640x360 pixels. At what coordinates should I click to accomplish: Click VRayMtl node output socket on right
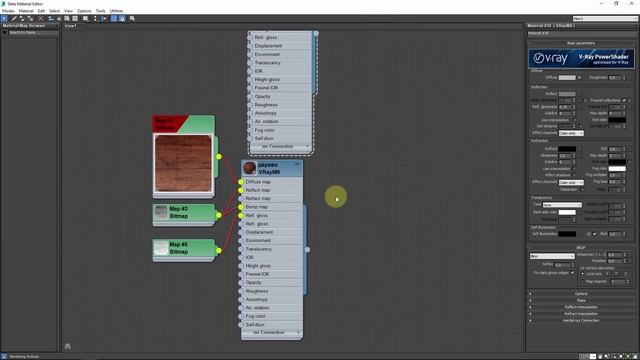[307, 249]
